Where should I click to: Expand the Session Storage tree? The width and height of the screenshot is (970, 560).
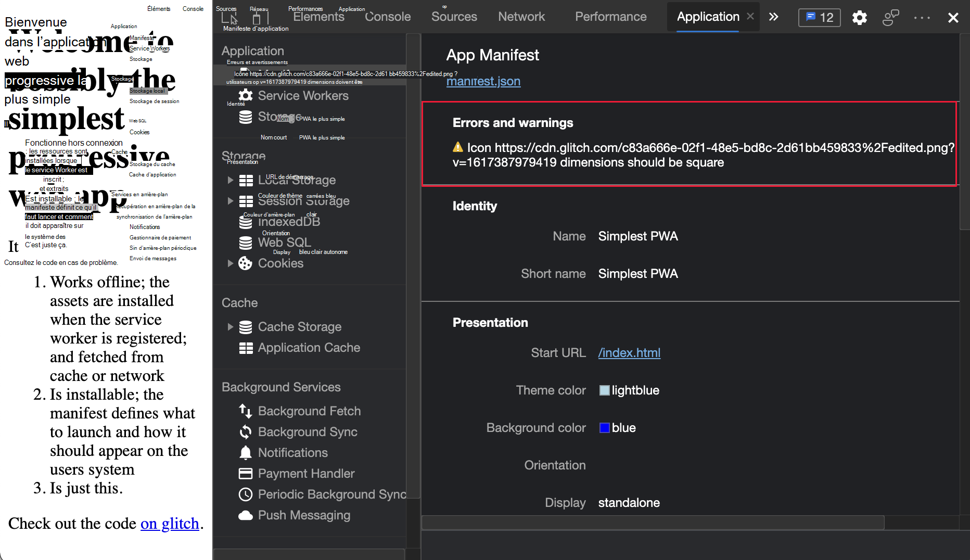[x=230, y=201]
